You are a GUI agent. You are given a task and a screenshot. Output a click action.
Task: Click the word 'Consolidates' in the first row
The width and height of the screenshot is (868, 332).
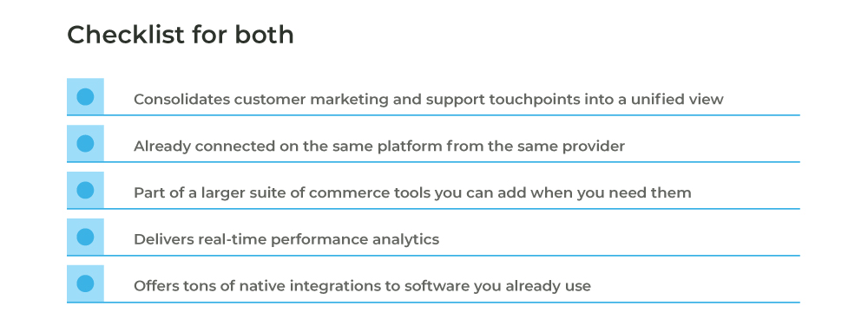pyautogui.click(x=182, y=99)
